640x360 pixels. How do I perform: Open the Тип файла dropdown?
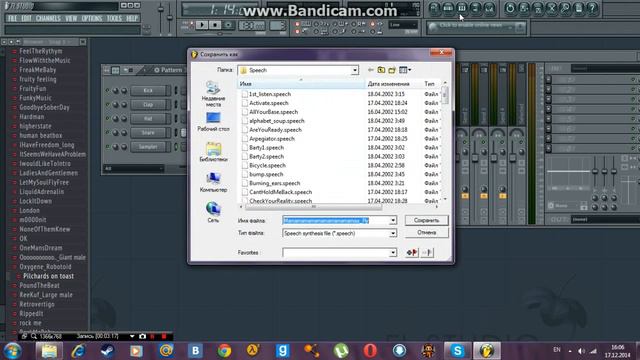[393, 233]
